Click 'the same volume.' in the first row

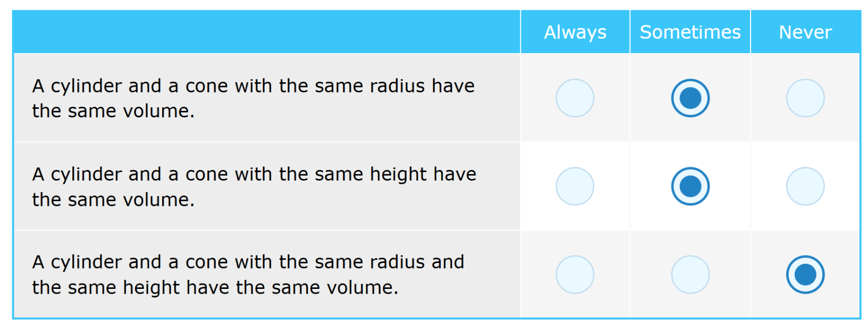tap(113, 111)
